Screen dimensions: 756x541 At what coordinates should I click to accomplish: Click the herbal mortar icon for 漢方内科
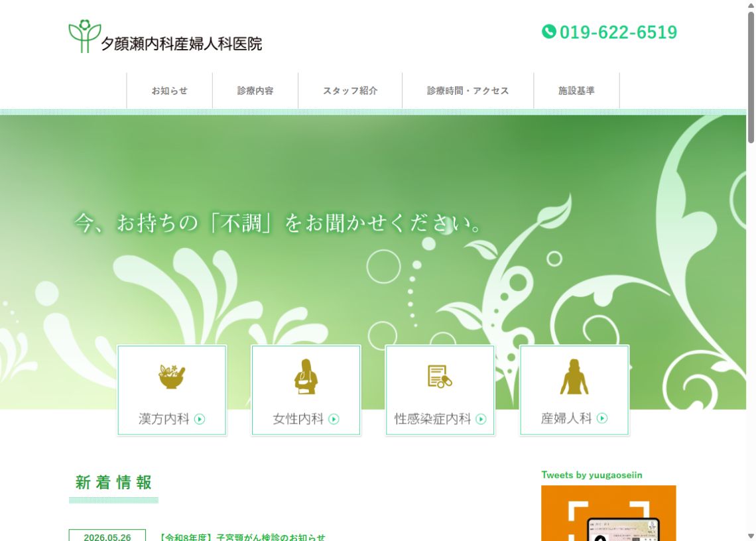(x=172, y=377)
